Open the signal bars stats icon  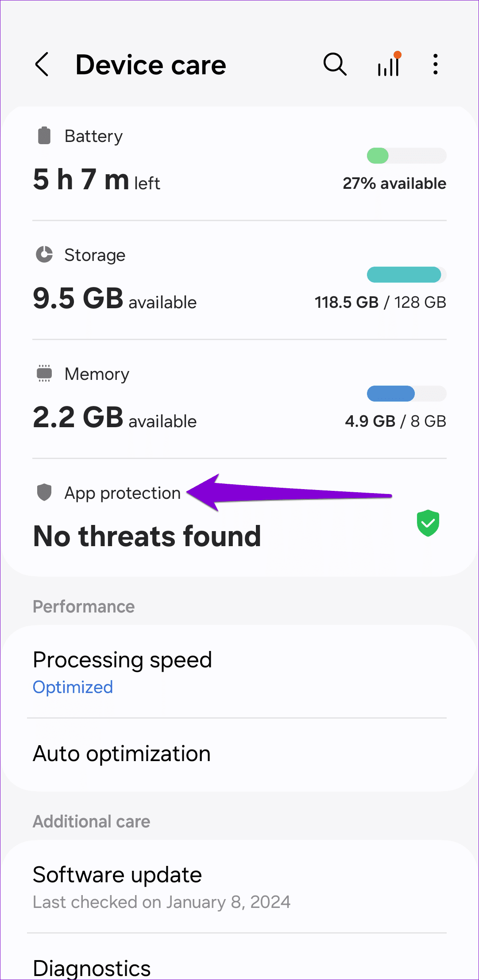coord(389,65)
